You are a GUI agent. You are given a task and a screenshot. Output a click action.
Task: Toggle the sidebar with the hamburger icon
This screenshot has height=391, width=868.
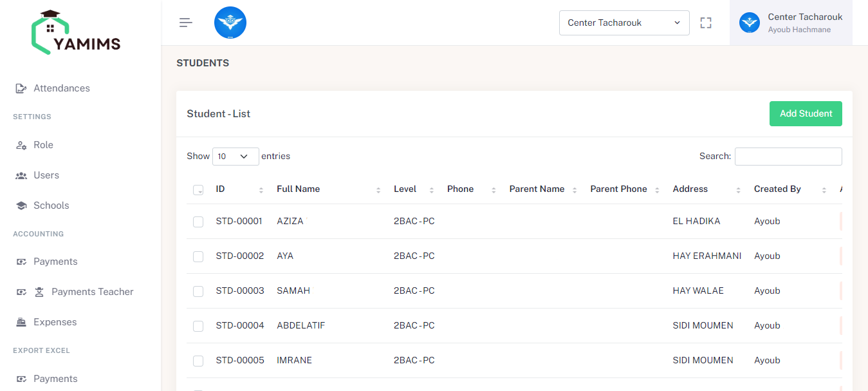click(185, 22)
